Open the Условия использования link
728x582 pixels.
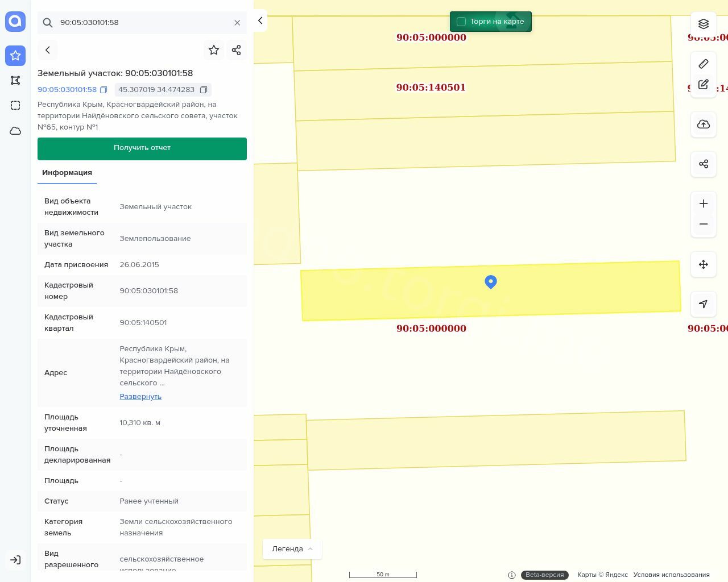[x=671, y=575]
